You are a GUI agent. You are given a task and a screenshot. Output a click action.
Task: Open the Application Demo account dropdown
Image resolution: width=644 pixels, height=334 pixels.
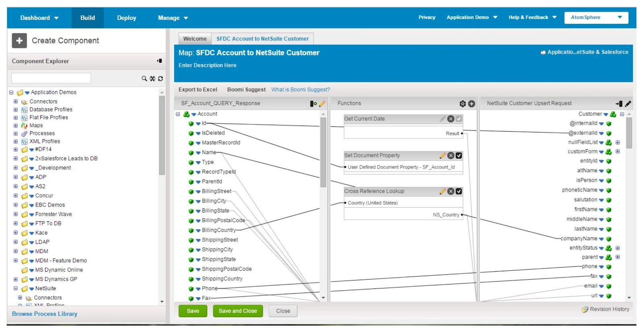pyautogui.click(x=472, y=17)
